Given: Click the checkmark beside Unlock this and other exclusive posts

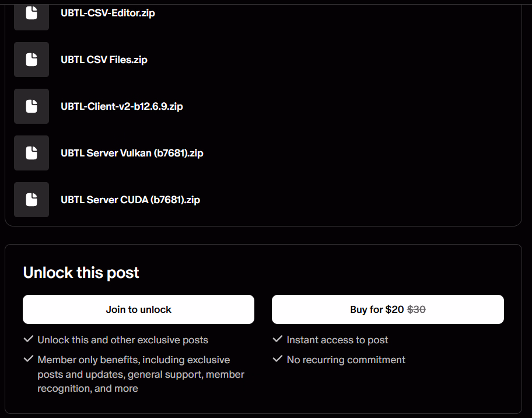Looking at the screenshot, I should (x=28, y=339).
